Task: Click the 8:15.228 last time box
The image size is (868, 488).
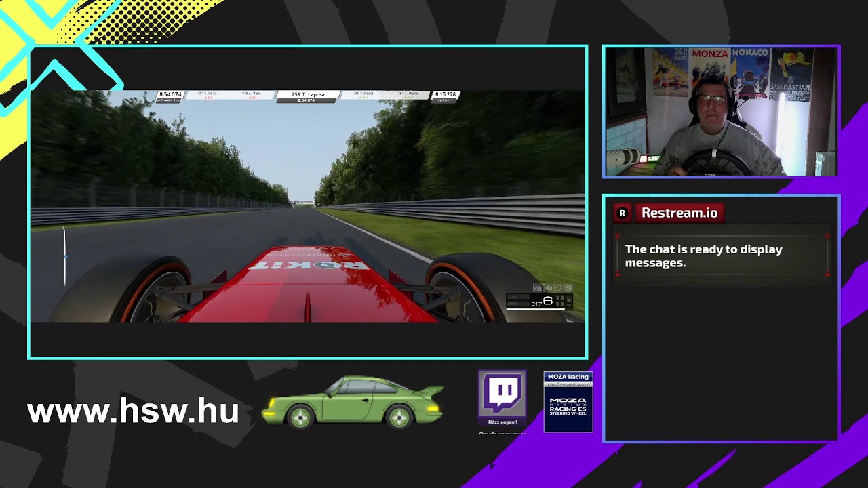Action: tap(446, 96)
